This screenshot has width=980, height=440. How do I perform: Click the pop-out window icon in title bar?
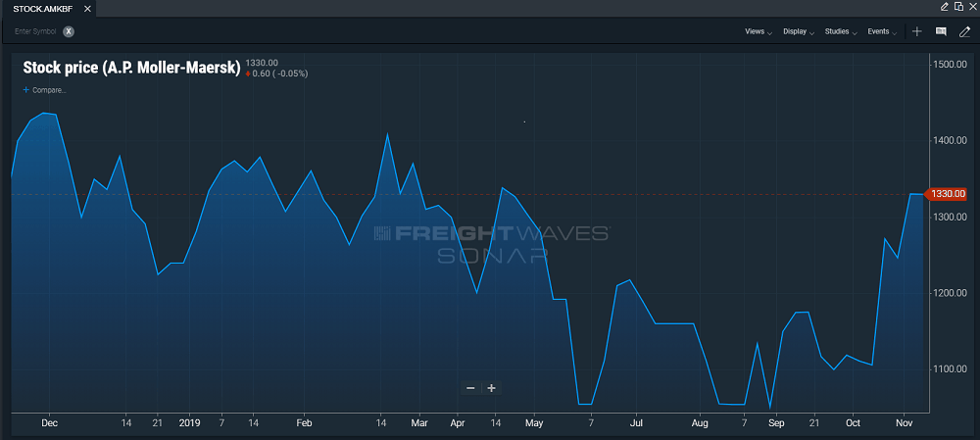point(957,7)
